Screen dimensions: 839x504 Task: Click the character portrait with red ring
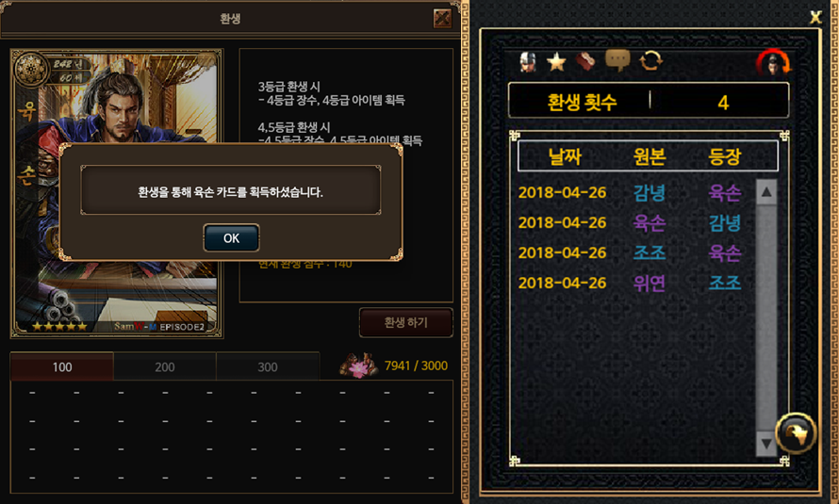[774, 62]
